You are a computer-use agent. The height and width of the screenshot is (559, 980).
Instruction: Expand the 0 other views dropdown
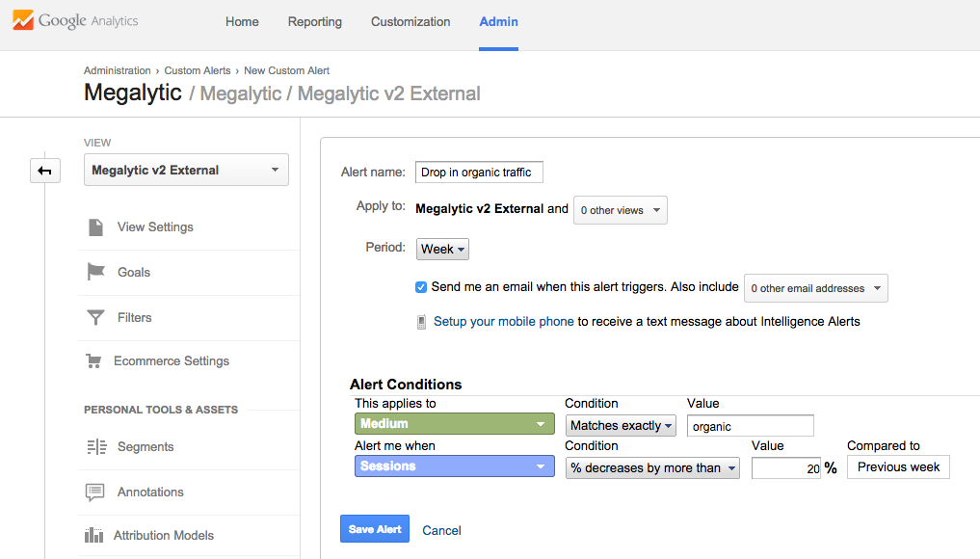click(x=620, y=210)
